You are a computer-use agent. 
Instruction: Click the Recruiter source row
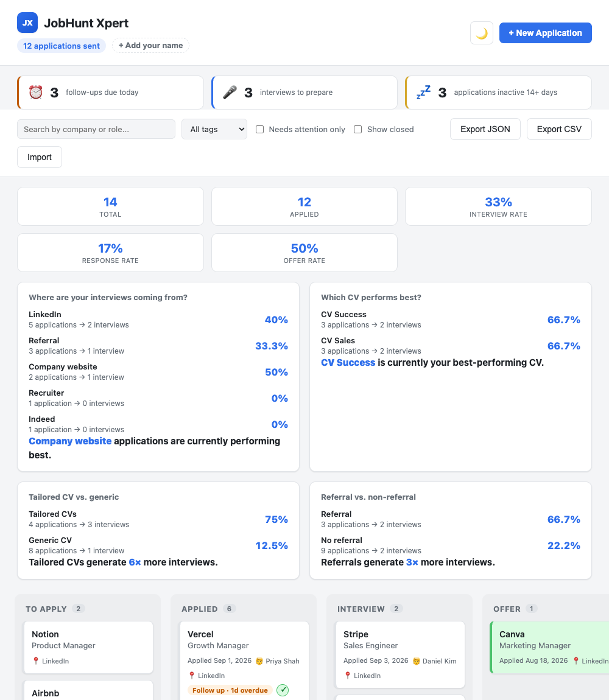(x=158, y=398)
